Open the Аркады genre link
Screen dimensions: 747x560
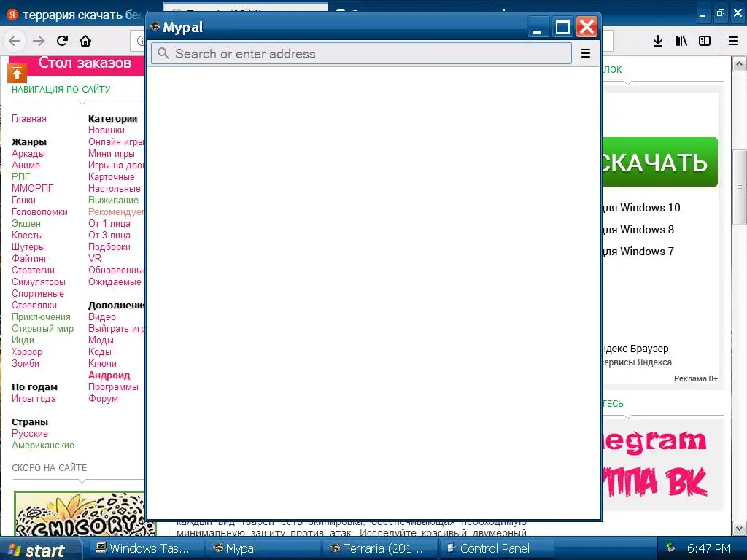pos(28,153)
